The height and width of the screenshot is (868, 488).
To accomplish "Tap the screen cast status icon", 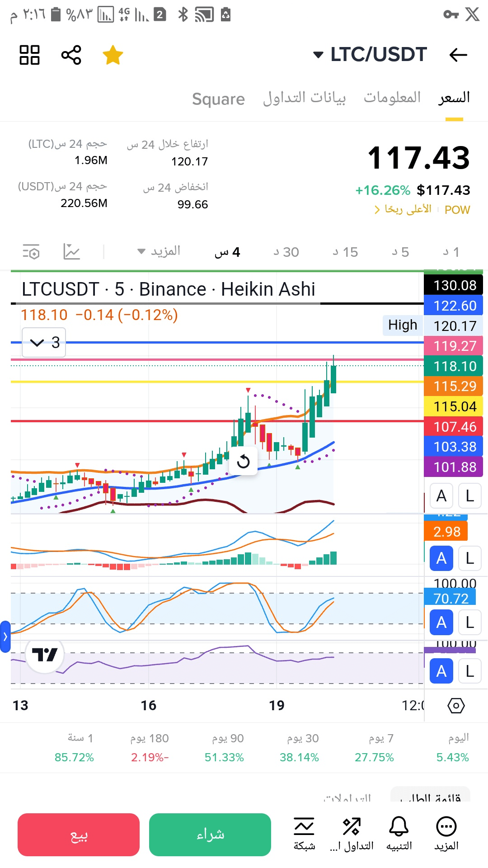I will point(204,14).
